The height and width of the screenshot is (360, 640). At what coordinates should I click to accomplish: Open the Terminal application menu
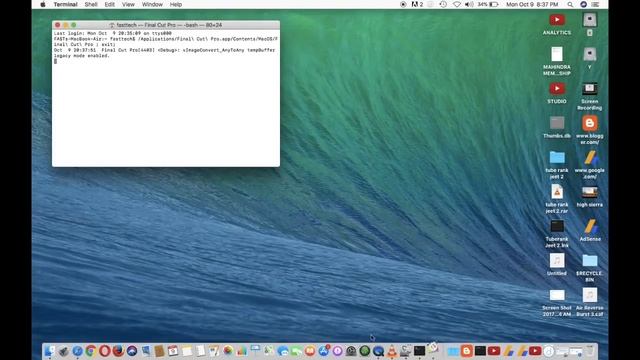pyautogui.click(x=65, y=4)
